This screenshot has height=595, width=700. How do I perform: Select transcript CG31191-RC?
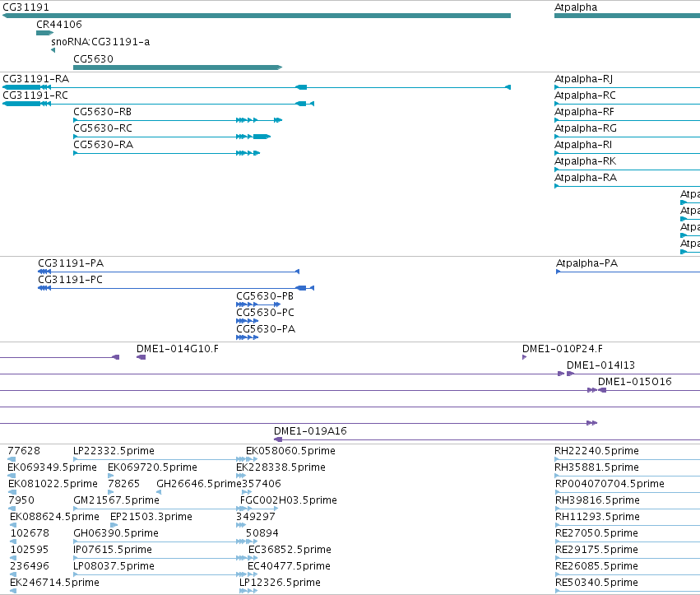[158, 104]
